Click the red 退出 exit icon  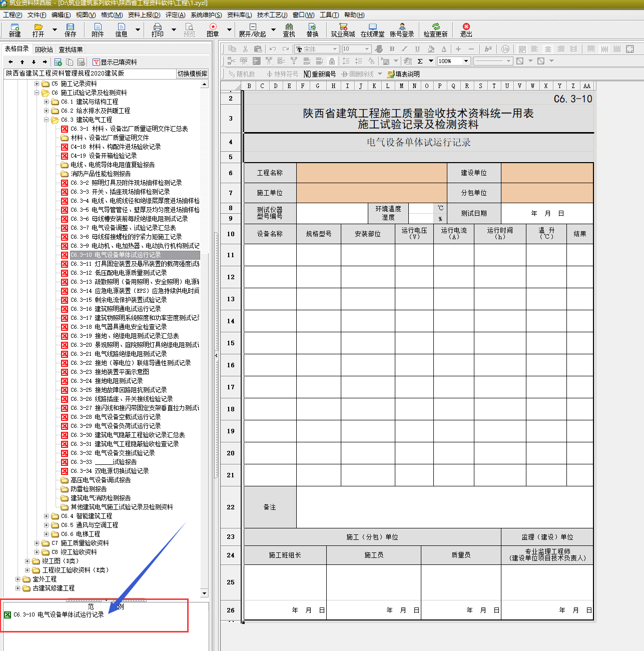pos(466,30)
